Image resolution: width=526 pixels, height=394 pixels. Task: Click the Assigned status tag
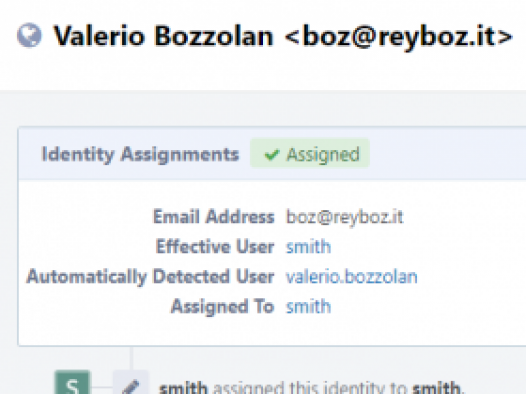pos(310,154)
